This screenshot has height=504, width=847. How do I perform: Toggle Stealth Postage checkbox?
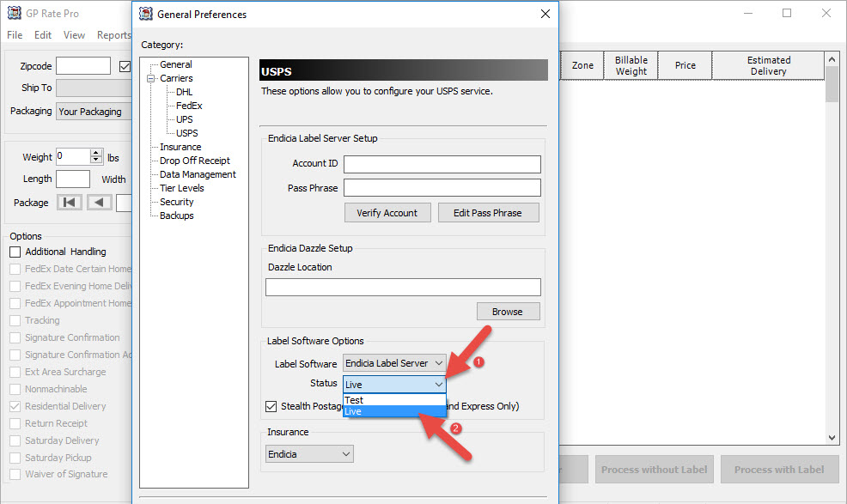point(271,406)
